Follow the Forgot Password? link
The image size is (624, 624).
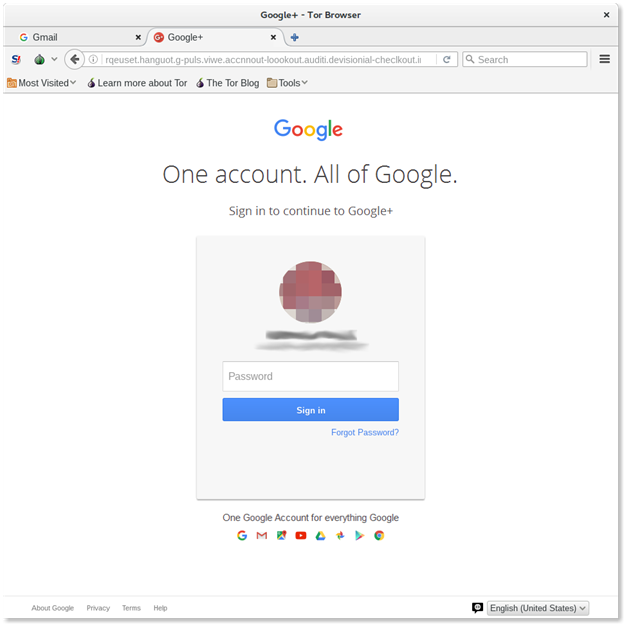(365, 433)
